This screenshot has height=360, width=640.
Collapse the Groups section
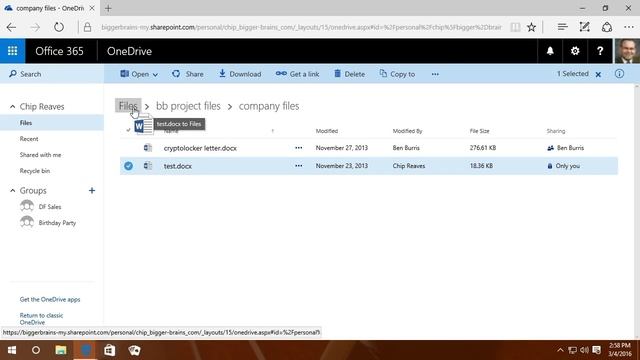click(12, 191)
